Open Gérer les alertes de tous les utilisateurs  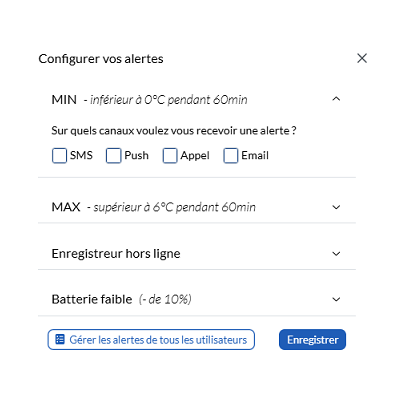(151, 340)
